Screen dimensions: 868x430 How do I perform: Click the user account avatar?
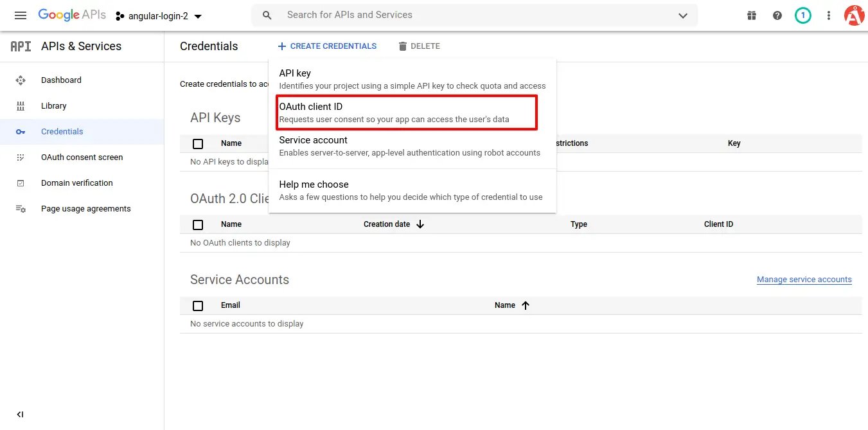point(854,15)
